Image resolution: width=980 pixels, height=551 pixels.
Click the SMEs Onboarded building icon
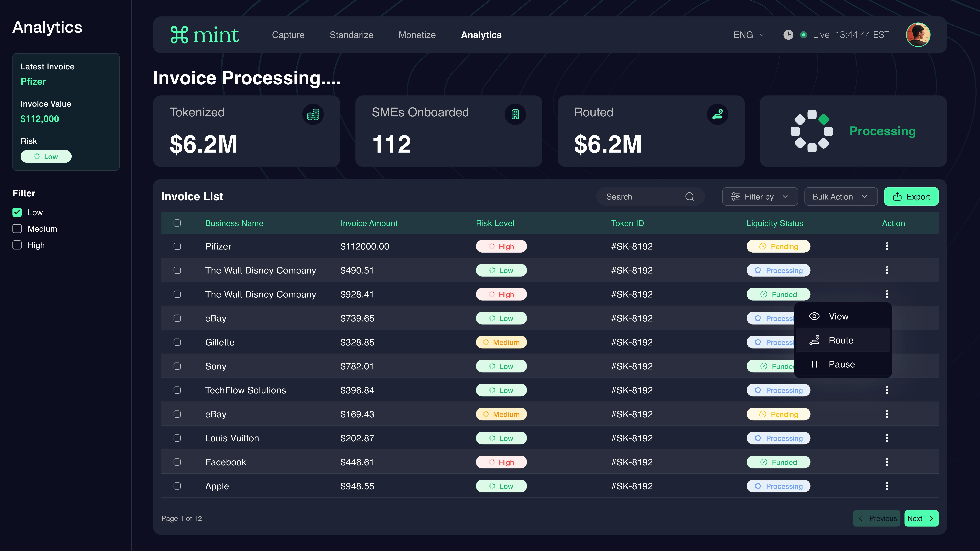515,114
